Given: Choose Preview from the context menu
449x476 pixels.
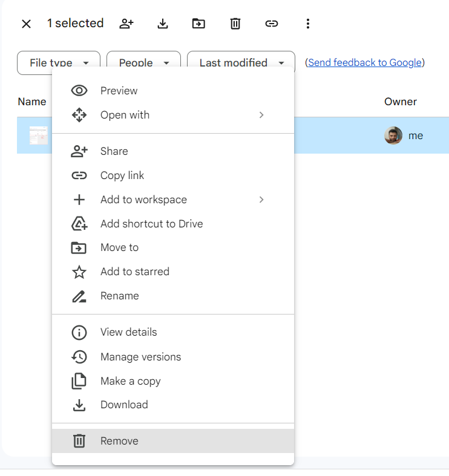Looking at the screenshot, I should [173, 91].
